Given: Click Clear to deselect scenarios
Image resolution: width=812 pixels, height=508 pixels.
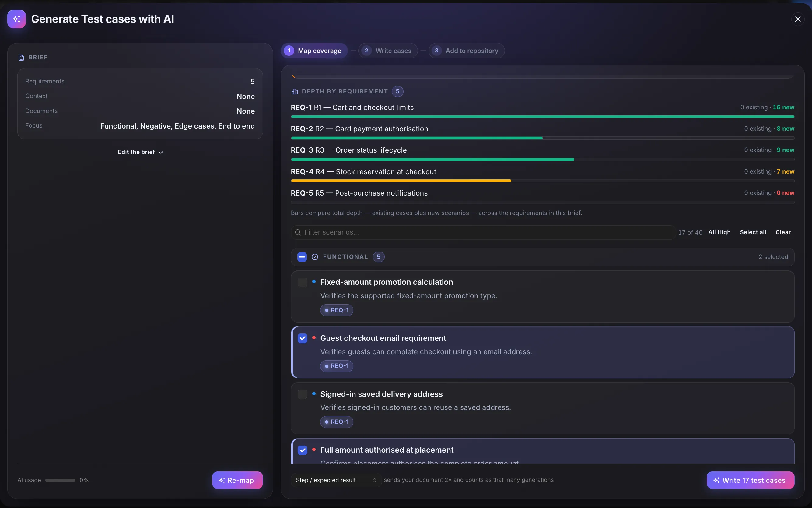Looking at the screenshot, I should [x=783, y=232].
